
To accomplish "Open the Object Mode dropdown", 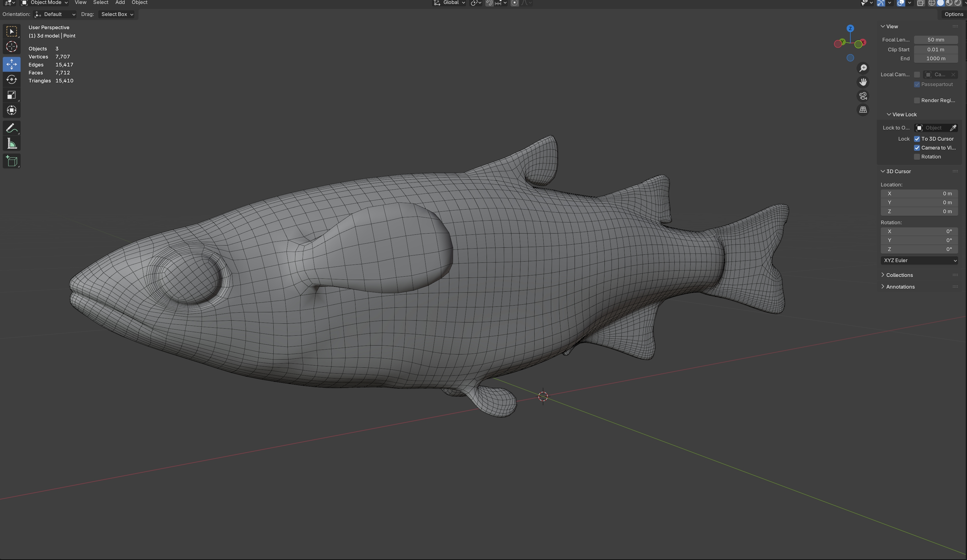I will [x=45, y=3].
